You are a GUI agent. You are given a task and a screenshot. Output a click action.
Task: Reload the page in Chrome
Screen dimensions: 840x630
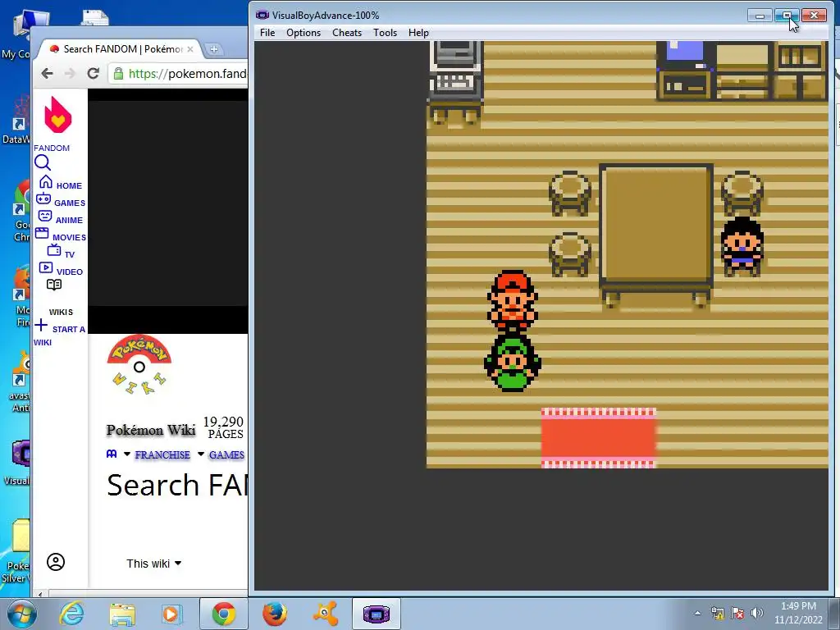94,73
